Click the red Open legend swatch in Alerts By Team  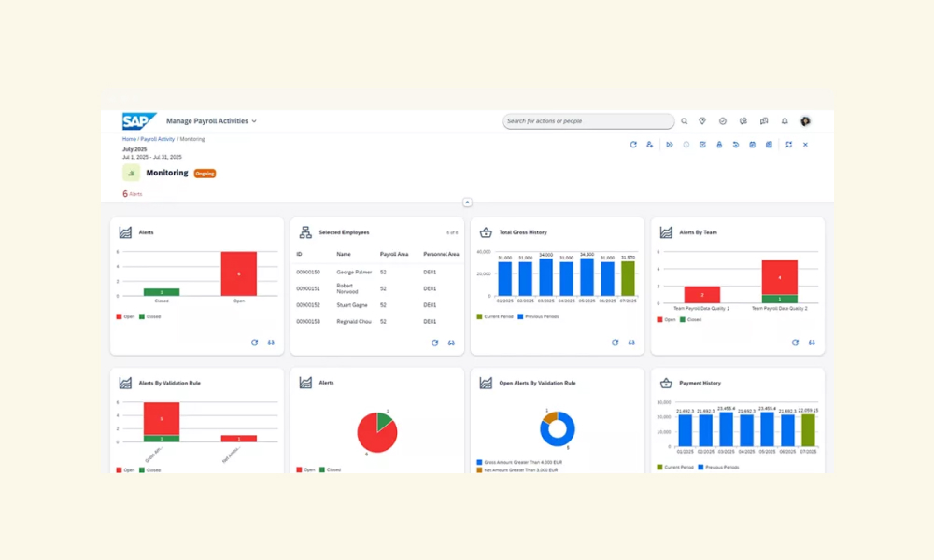[x=659, y=319]
